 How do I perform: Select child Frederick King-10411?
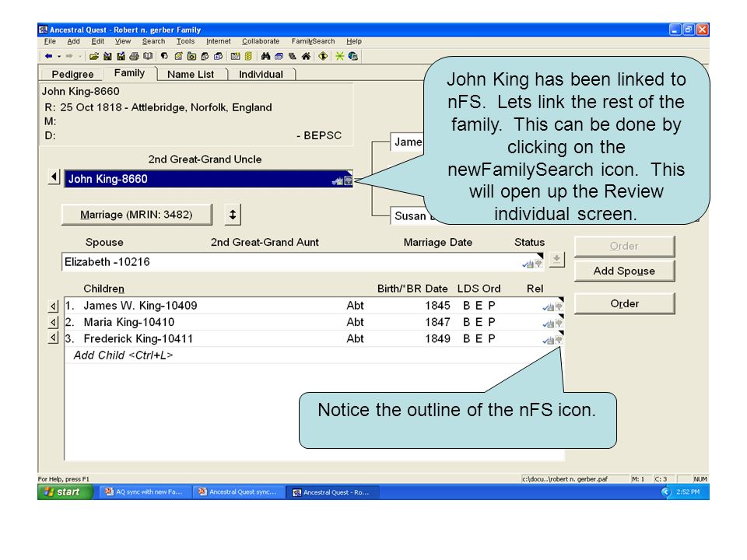coord(314,338)
